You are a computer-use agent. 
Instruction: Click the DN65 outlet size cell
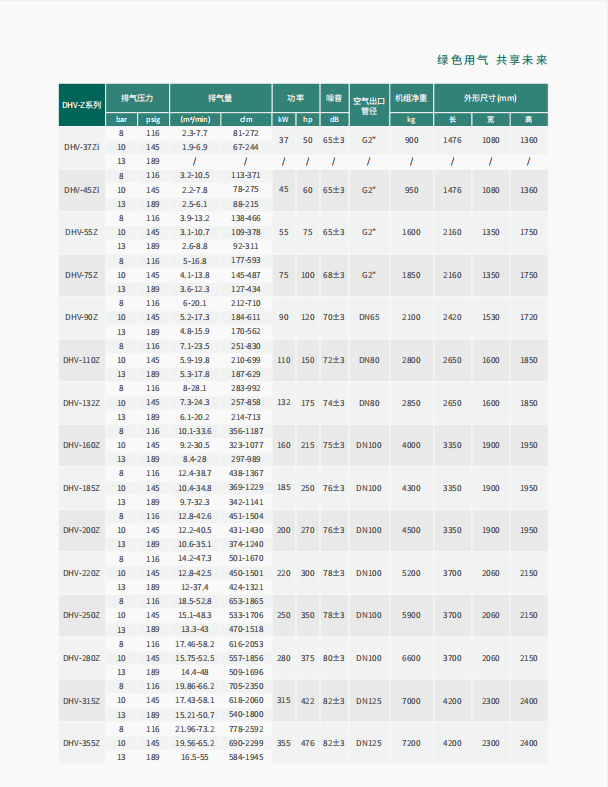coord(369,317)
